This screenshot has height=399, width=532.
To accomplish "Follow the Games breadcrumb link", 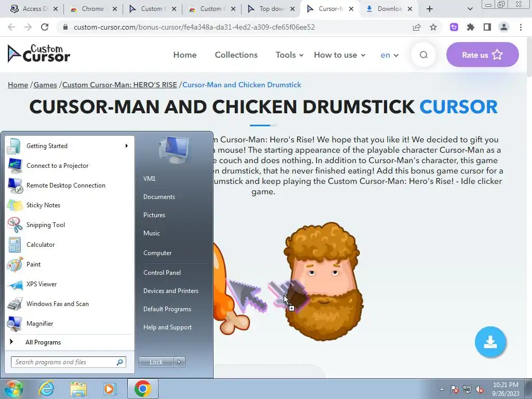I will 45,85.
